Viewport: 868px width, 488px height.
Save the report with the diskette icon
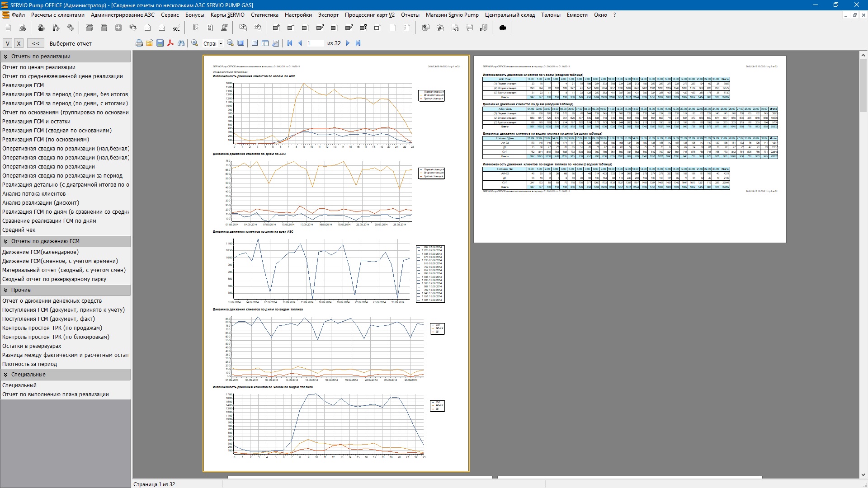pos(160,43)
